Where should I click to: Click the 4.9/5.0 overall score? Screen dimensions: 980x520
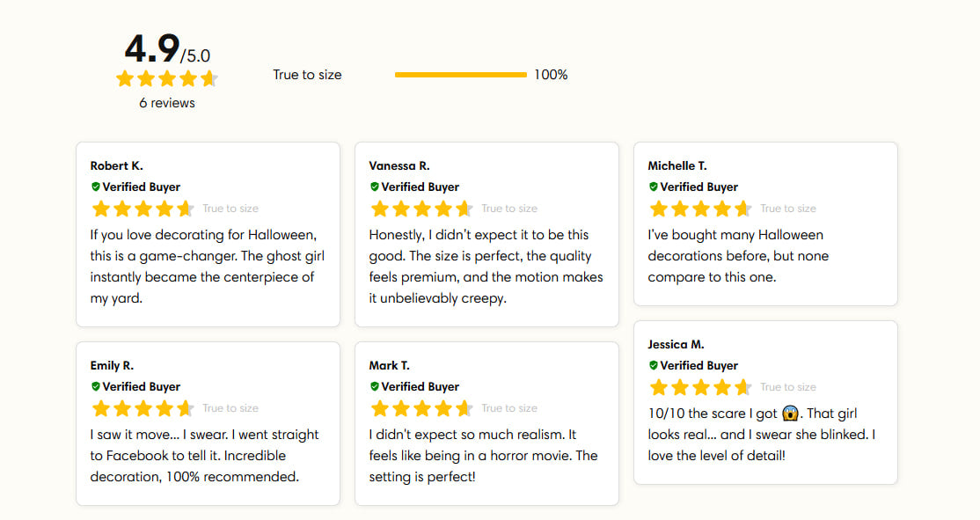tap(167, 49)
